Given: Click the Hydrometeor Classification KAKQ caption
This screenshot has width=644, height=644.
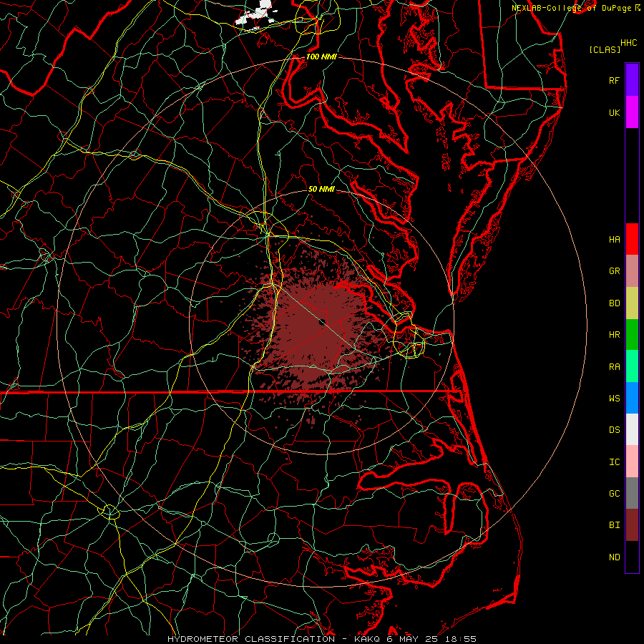Looking at the screenshot, I should click(322, 639).
